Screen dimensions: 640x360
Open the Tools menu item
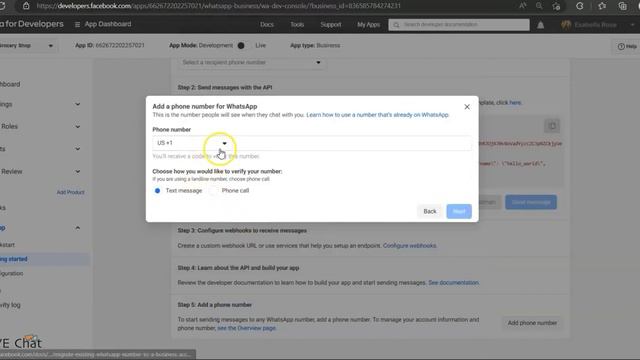point(297,24)
